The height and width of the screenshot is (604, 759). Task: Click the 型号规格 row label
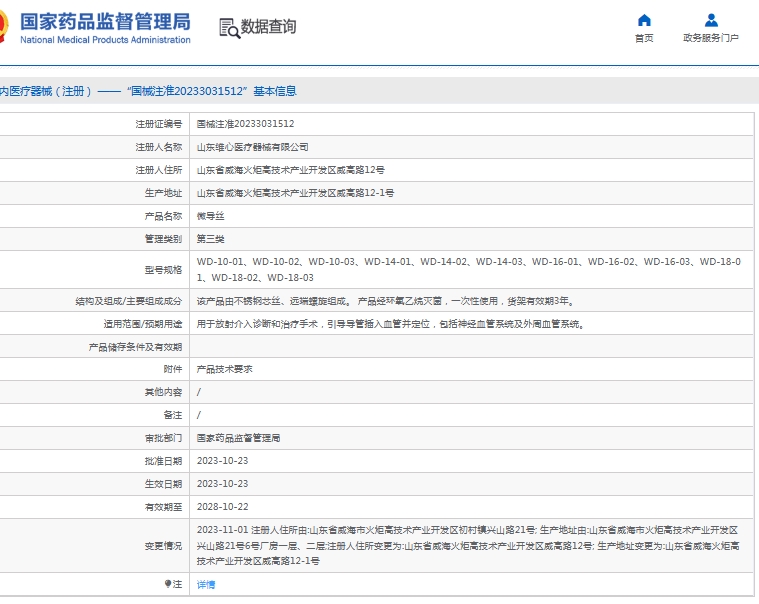tap(164, 270)
